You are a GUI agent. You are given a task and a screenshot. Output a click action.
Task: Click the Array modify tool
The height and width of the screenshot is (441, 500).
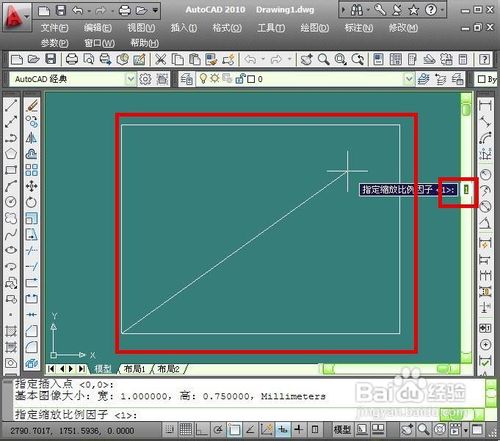pyautogui.click(x=32, y=170)
